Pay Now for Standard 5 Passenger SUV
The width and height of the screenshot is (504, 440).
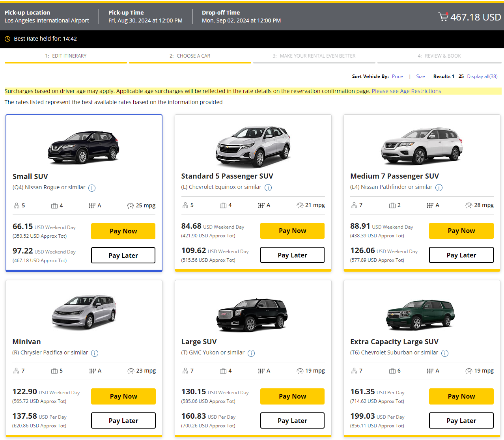coord(292,231)
